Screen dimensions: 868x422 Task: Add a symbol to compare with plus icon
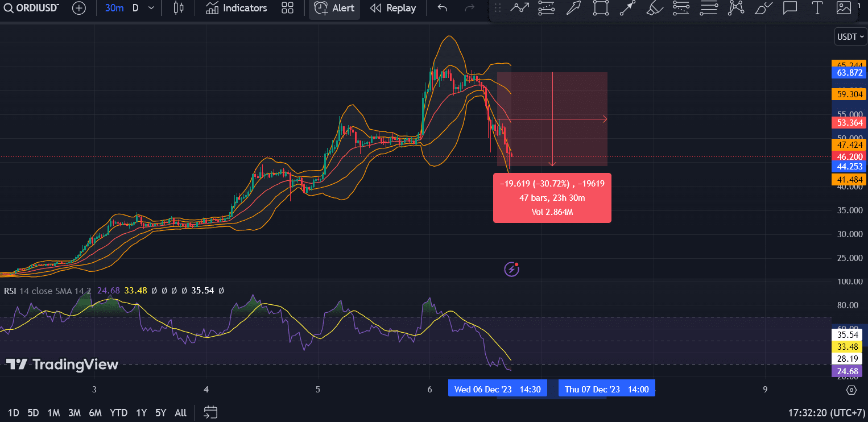[78, 8]
